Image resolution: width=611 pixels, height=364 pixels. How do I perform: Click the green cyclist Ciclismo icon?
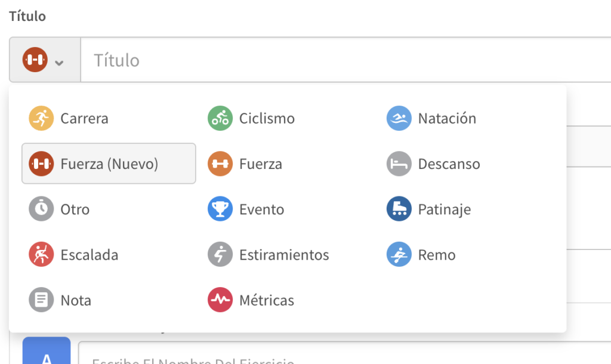pos(220,118)
